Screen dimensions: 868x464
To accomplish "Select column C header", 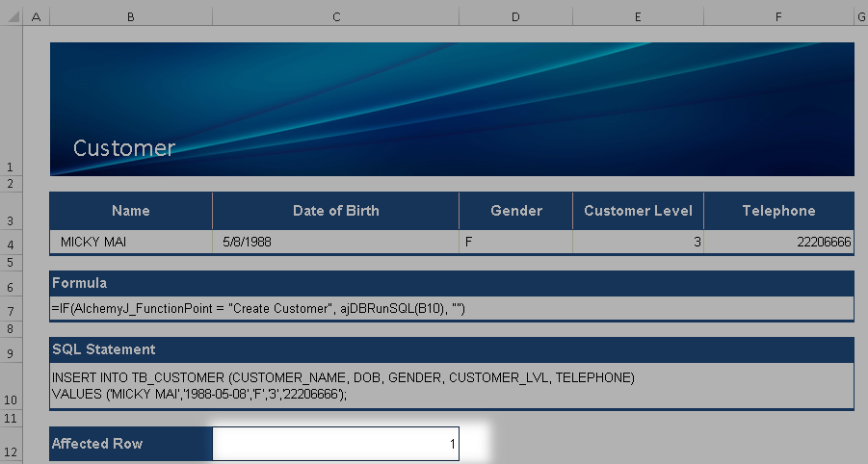I will pos(335,17).
